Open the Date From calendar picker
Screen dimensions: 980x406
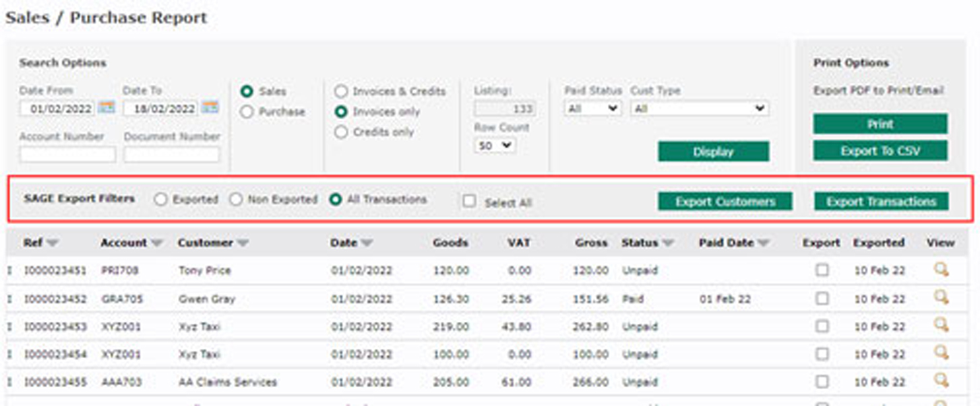coord(106,108)
